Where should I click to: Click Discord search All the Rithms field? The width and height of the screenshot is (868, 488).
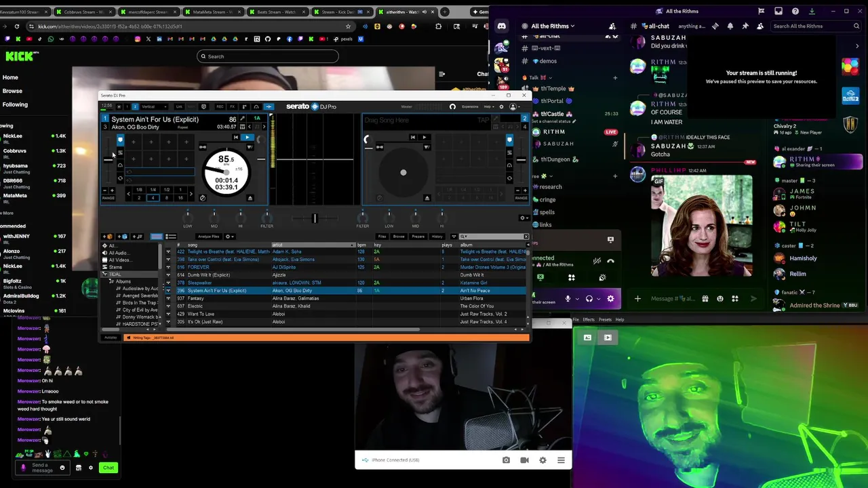tap(816, 26)
